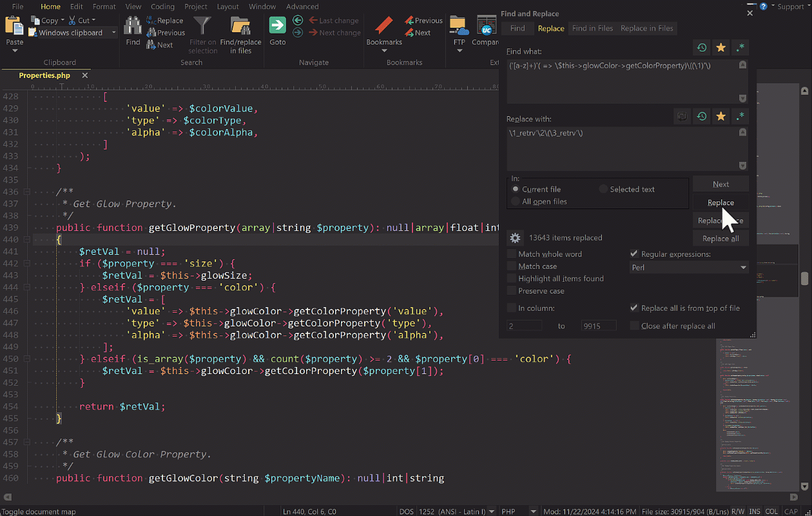
Task: Select the All open files radio button
Action: pyautogui.click(x=516, y=202)
